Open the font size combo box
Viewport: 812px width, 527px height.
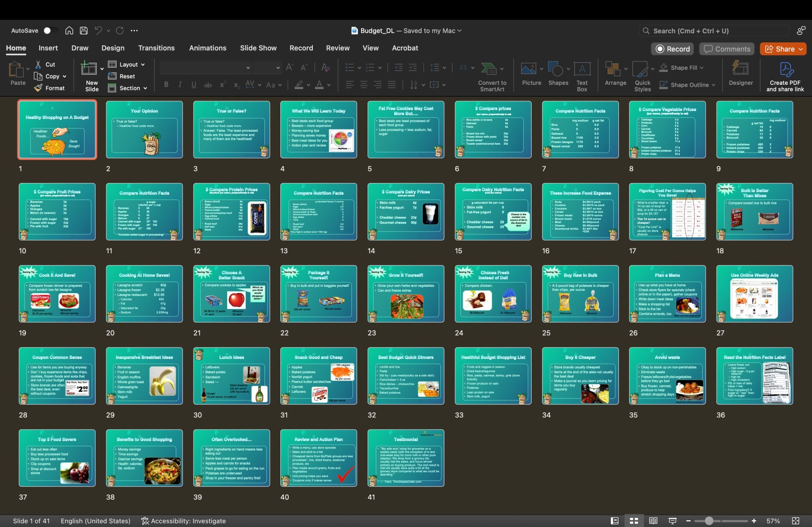[267, 68]
